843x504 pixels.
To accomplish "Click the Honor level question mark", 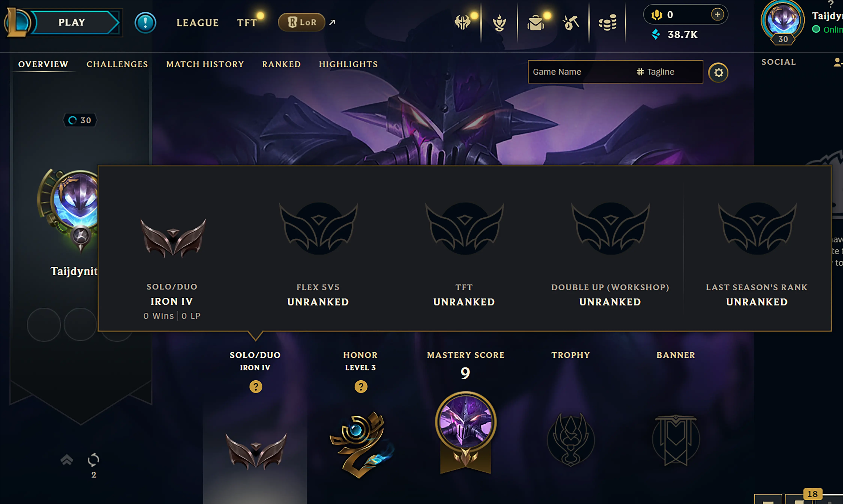I will pyautogui.click(x=361, y=387).
